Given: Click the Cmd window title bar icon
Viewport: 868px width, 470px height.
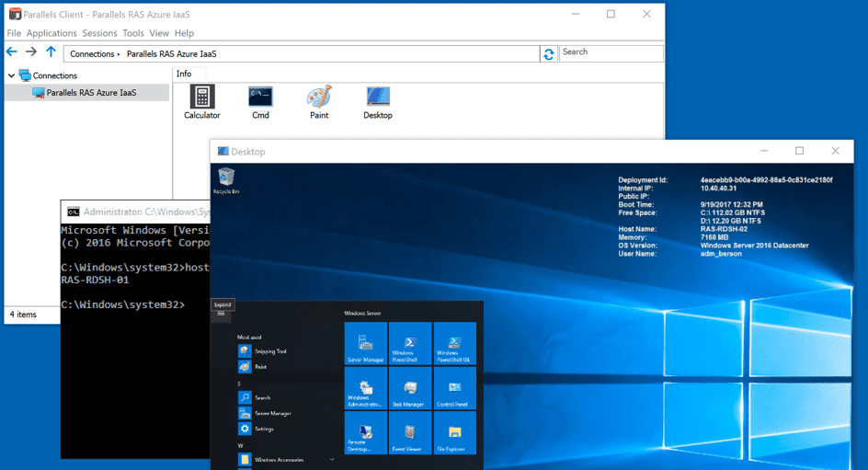Looking at the screenshot, I should [73, 212].
